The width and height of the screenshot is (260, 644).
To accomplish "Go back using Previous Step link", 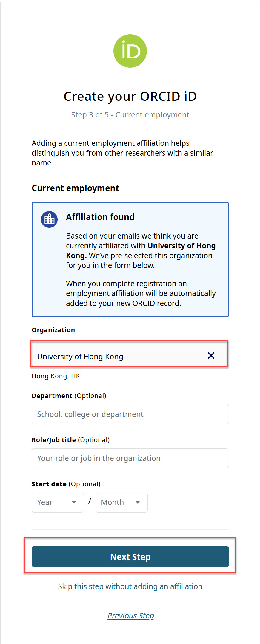I will coord(130,615).
